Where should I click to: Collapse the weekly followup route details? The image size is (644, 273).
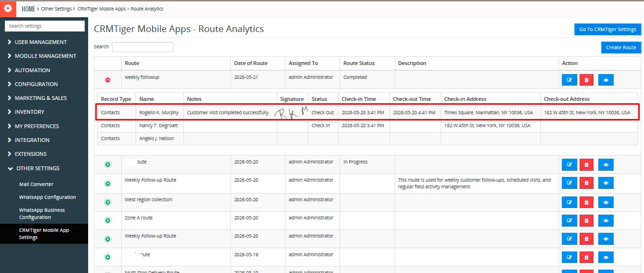click(108, 79)
